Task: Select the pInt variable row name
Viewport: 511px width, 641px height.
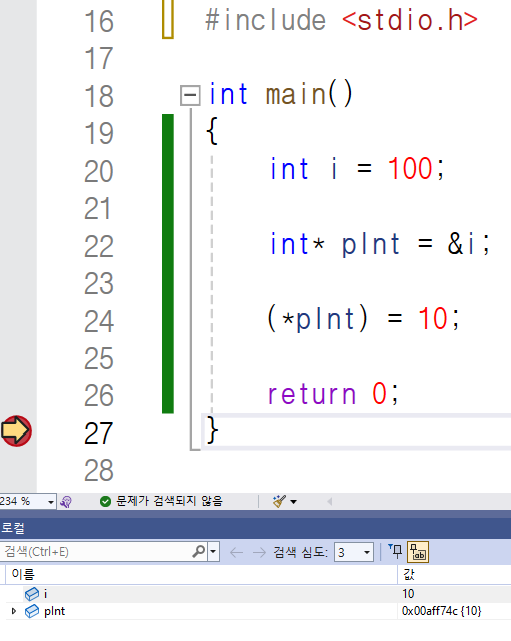Action: point(54,612)
